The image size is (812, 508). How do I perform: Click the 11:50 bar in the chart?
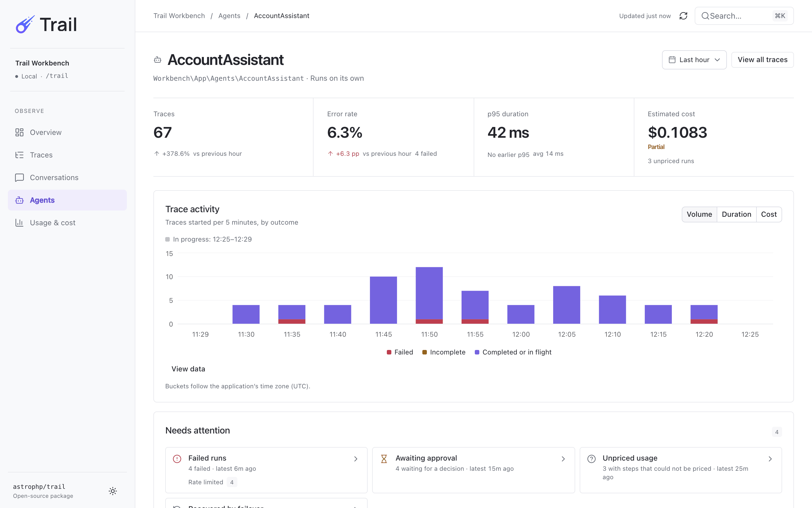pyautogui.click(x=429, y=295)
